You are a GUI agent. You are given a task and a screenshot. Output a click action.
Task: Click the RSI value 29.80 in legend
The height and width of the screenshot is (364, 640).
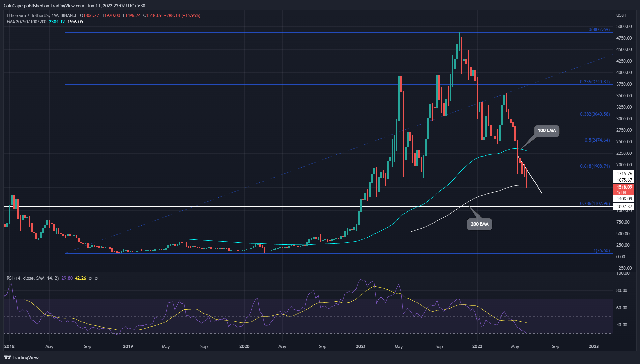point(67,278)
